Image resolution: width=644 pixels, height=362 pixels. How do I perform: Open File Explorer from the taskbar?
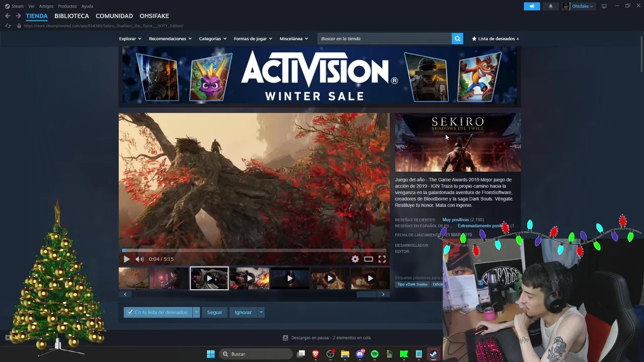click(345, 354)
